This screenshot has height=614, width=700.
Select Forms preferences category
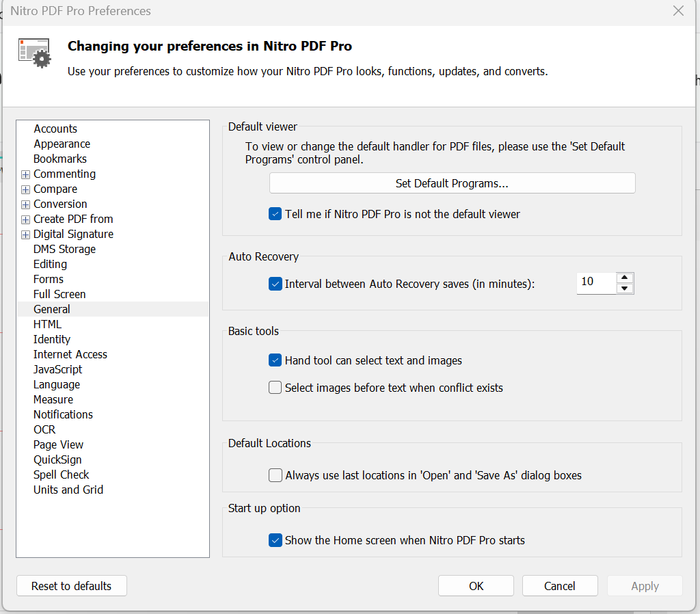pos(49,280)
